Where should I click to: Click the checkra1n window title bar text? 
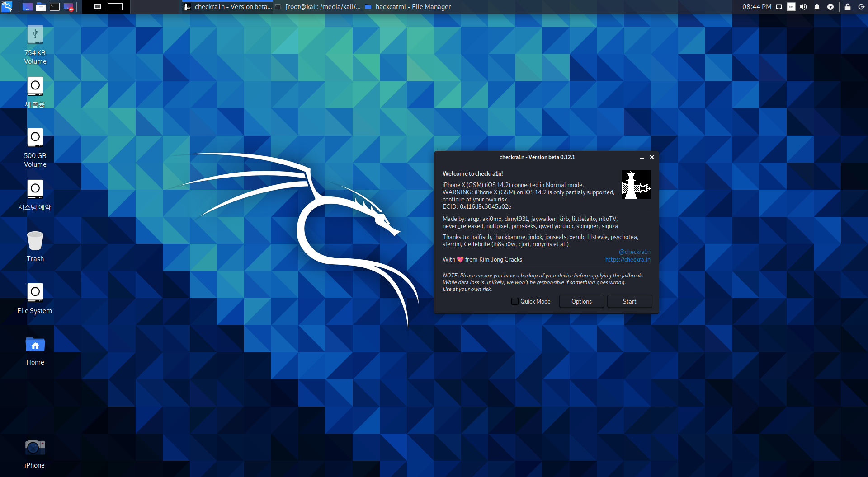pos(537,157)
